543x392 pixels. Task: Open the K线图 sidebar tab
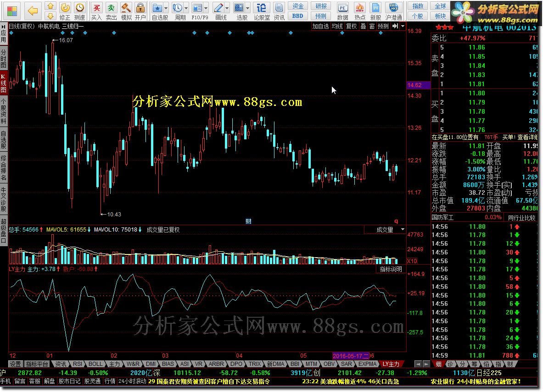tap(4, 83)
